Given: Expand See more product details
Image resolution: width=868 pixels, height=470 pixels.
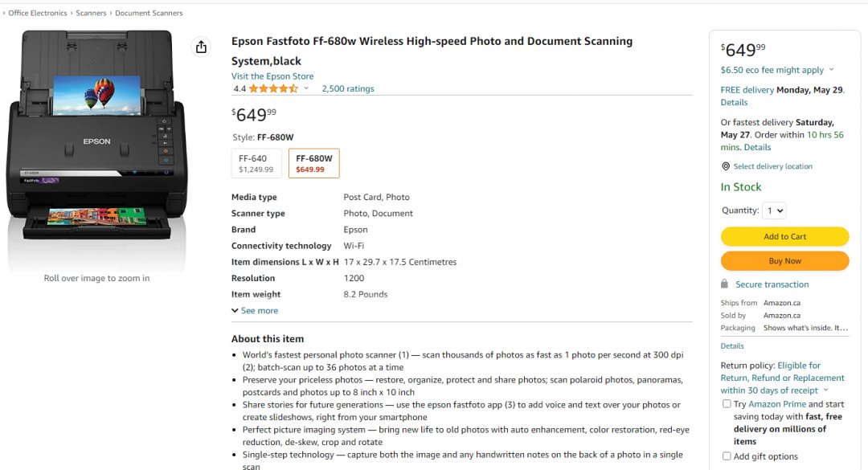Looking at the screenshot, I should point(255,311).
